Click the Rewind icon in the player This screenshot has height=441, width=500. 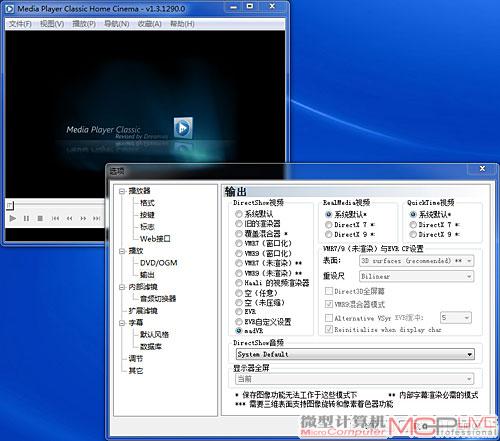(x=69, y=218)
